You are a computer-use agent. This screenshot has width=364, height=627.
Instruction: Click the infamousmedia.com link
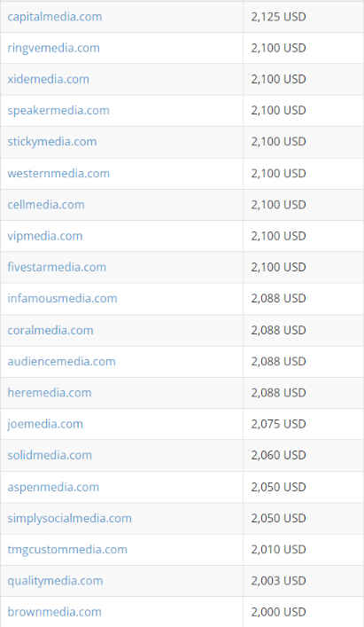coord(62,299)
